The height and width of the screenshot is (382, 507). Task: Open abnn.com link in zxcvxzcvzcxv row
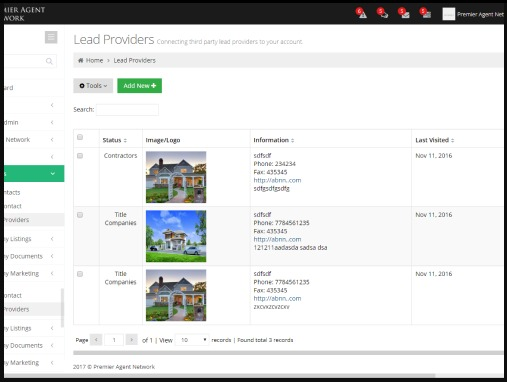coord(277,299)
